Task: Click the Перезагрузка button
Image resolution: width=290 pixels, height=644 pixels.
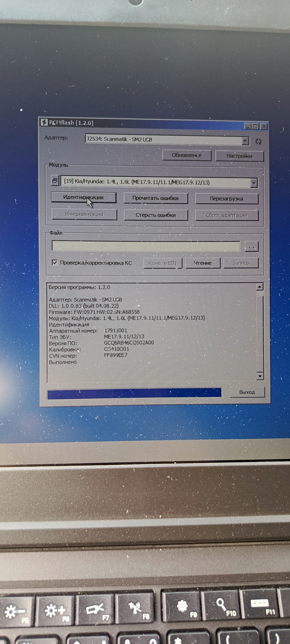Action: [226, 199]
